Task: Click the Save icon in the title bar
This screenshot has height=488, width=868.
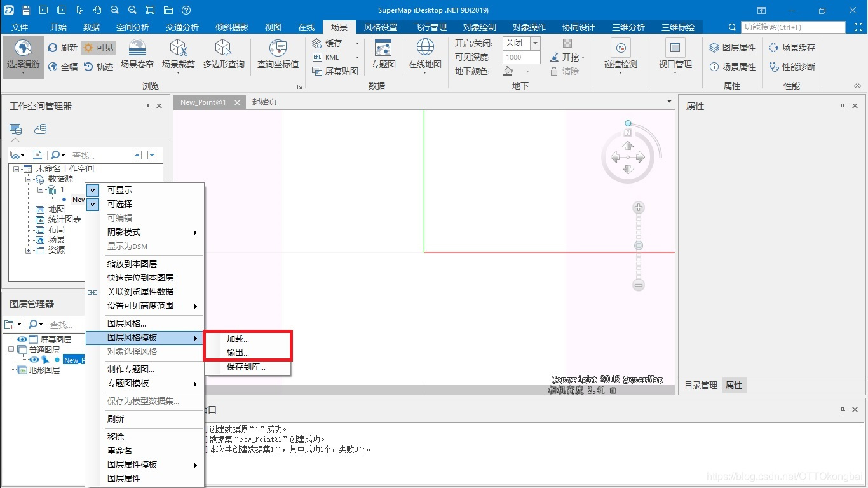Action: [26, 10]
